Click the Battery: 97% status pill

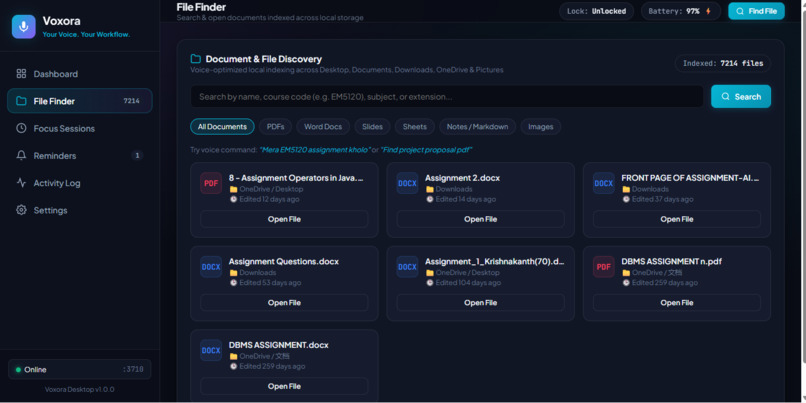(681, 11)
